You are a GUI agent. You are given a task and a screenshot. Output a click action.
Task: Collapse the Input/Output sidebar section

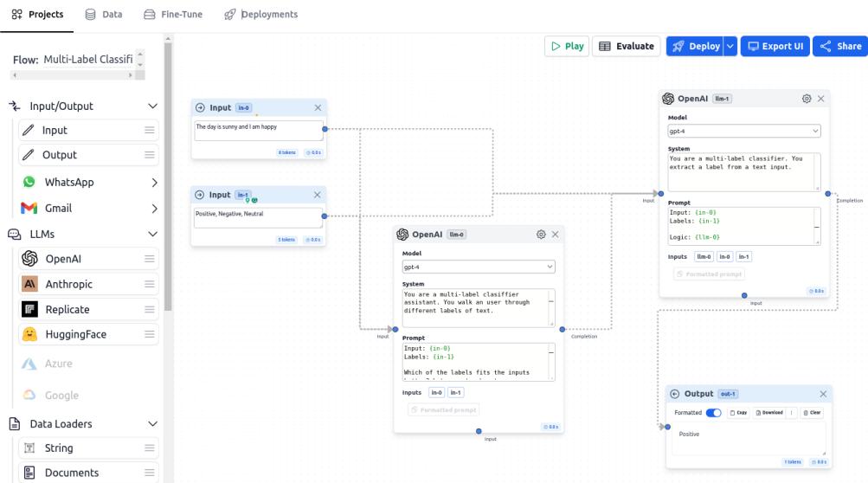tap(153, 106)
